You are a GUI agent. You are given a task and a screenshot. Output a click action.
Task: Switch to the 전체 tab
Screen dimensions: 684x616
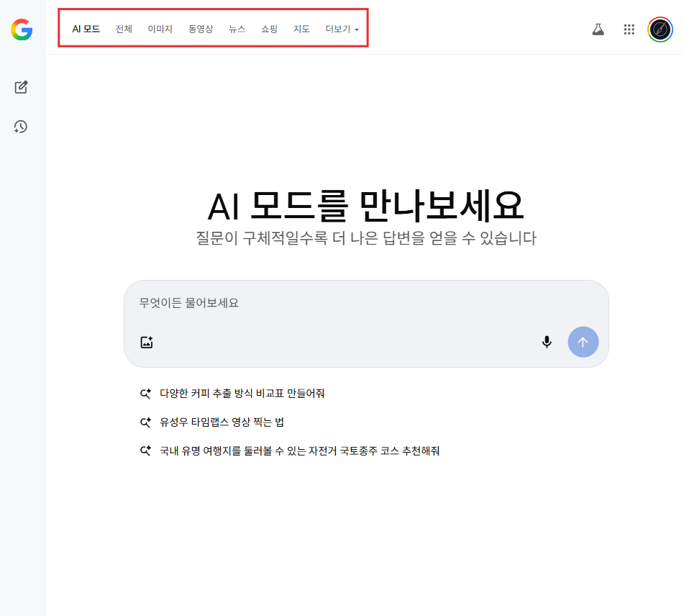pyautogui.click(x=124, y=30)
